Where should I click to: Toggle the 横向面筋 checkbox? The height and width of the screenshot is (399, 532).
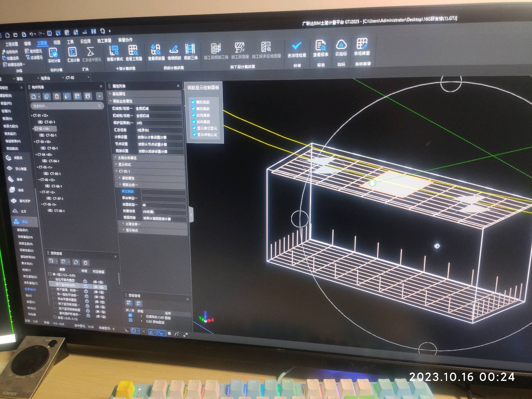pos(193,109)
